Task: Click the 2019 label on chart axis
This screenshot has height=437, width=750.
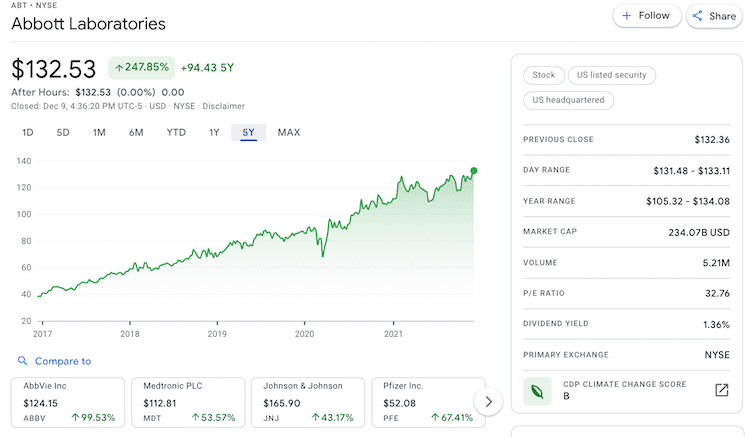Action: point(217,334)
